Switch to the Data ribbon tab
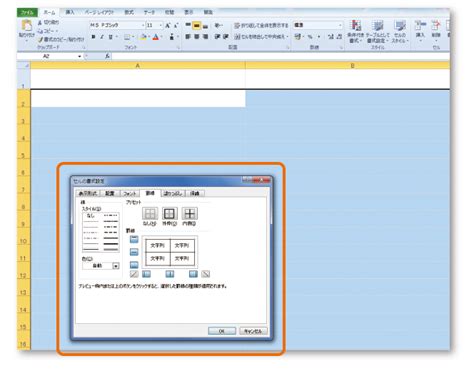The image size is (474, 371). [149, 12]
